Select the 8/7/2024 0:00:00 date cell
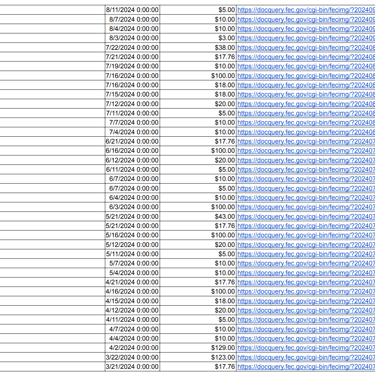This screenshot has height=375, width=375. pyautogui.click(x=132, y=19)
